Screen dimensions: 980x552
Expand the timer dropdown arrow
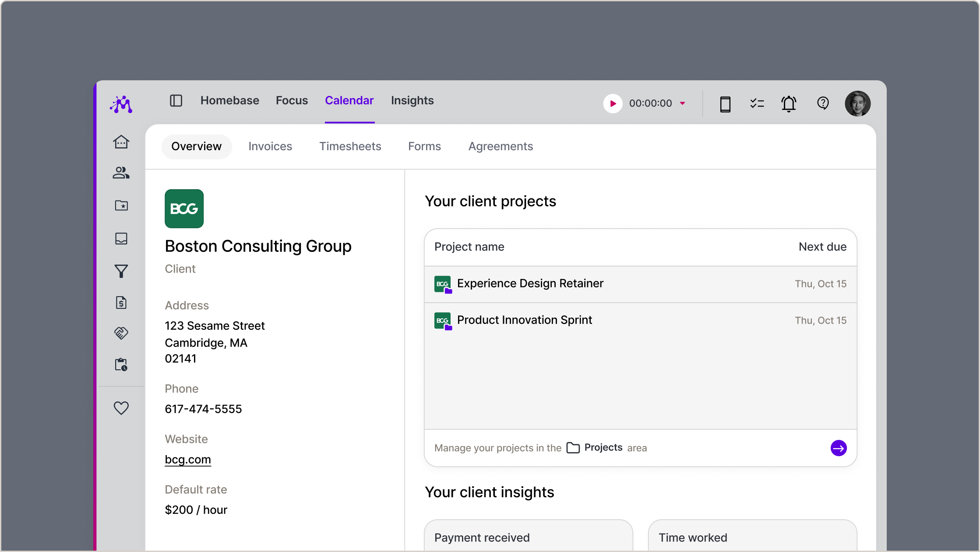(x=683, y=103)
